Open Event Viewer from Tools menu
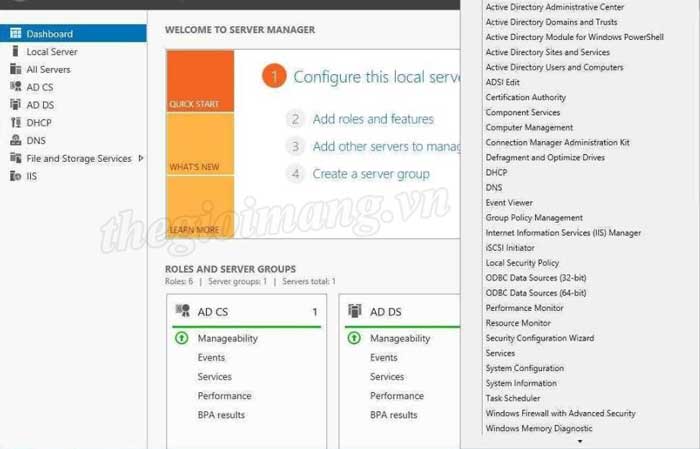 point(509,203)
